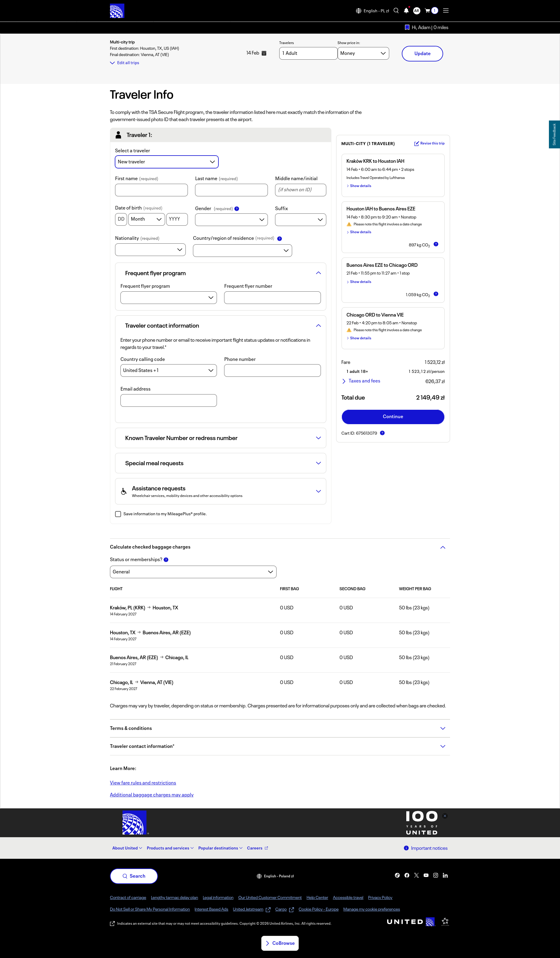Open Products and services footer menu
Viewport: 560px width, 958px height.
(x=170, y=848)
